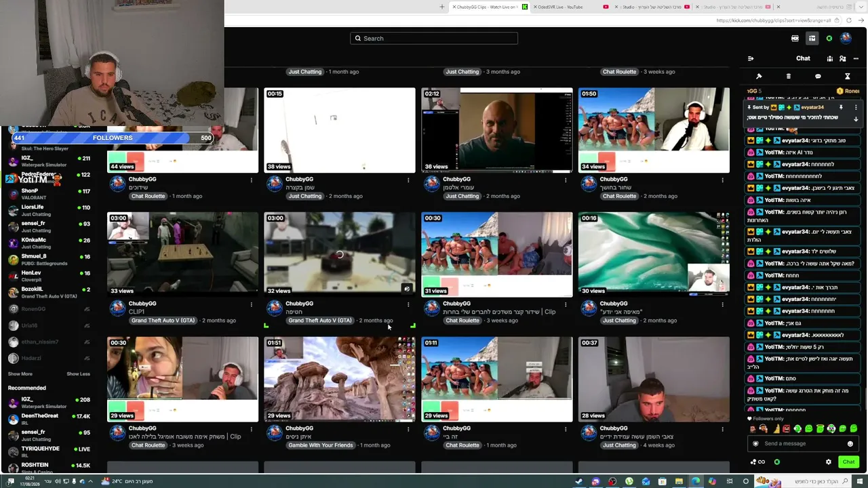Viewport: 868px width, 488px height.
Task: Collapse the chat panel with the arrow icon
Action: tap(751, 58)
